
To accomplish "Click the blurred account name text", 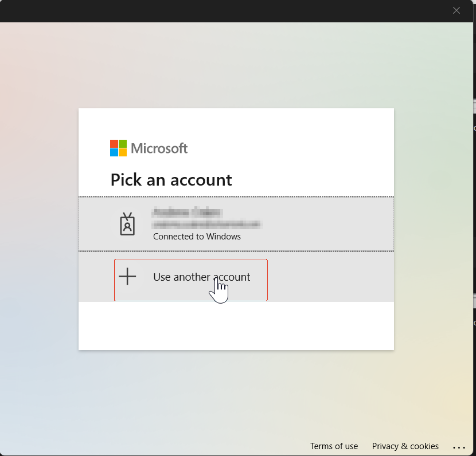I will point(187,212).
